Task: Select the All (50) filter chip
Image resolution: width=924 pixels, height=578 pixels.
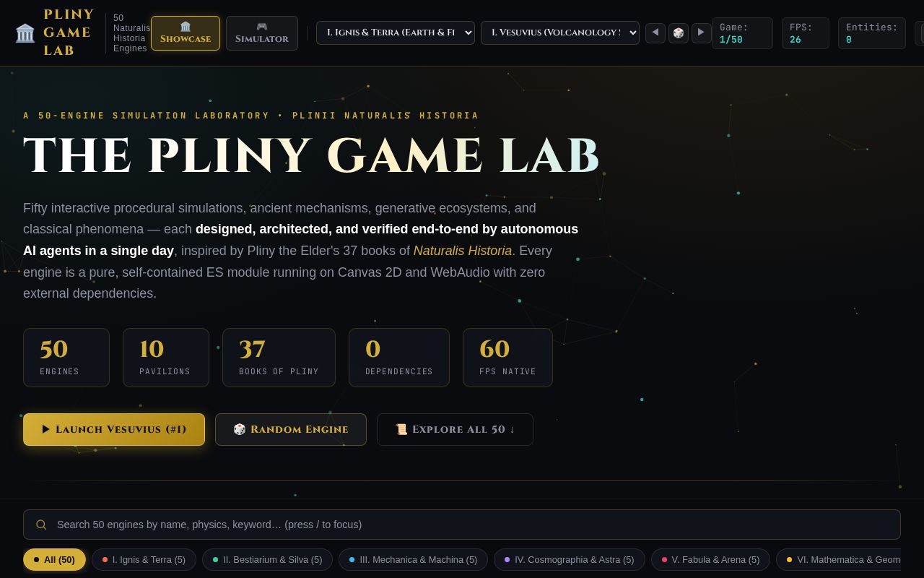Action: point(54,559)
